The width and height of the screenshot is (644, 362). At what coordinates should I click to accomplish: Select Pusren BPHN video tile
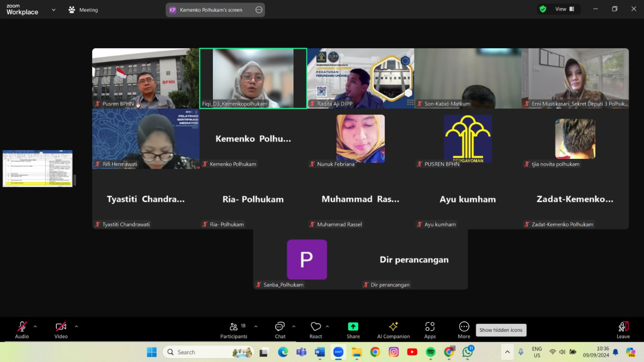(x=146, y=78)
